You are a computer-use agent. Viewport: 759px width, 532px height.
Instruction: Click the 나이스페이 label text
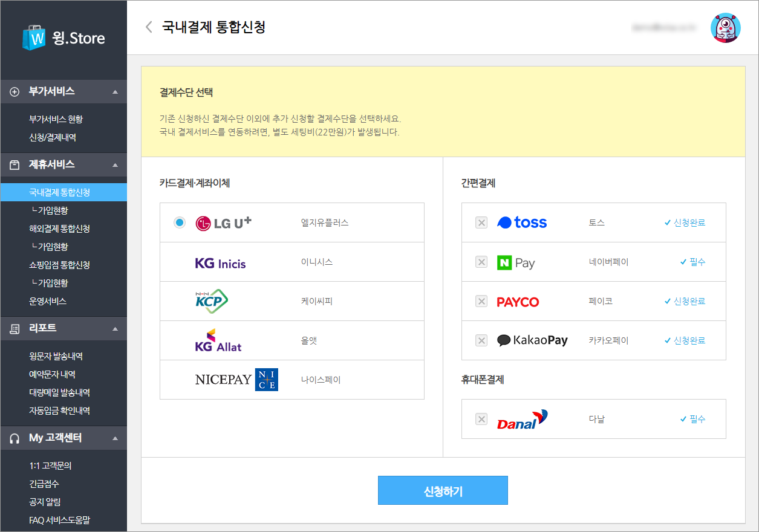click(321, 380)
